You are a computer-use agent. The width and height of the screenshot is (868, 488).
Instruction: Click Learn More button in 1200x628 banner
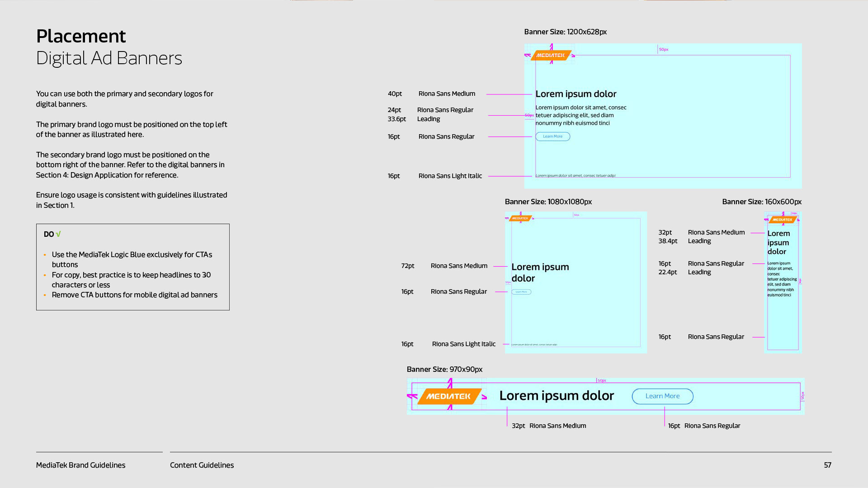click(x=553, y=136)
